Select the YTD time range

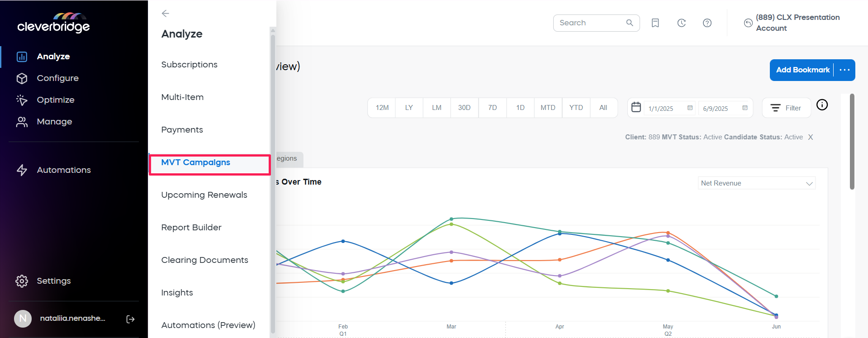click(576, 108)
